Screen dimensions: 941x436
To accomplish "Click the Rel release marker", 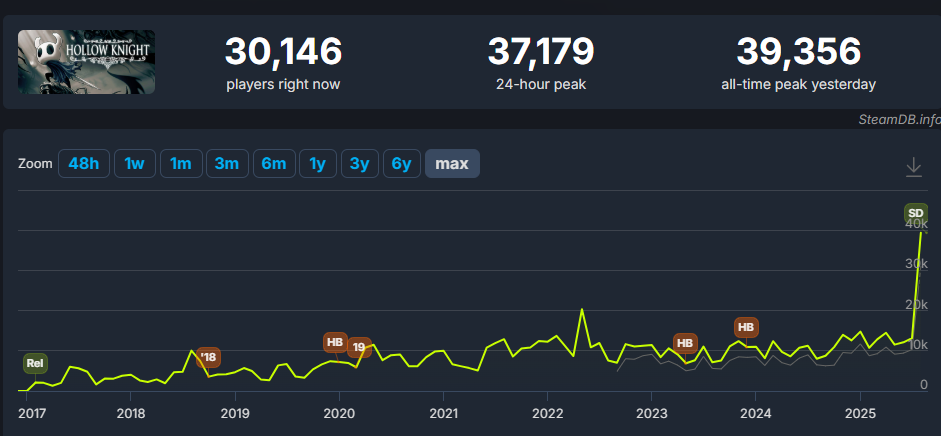I will click(35, 363).
